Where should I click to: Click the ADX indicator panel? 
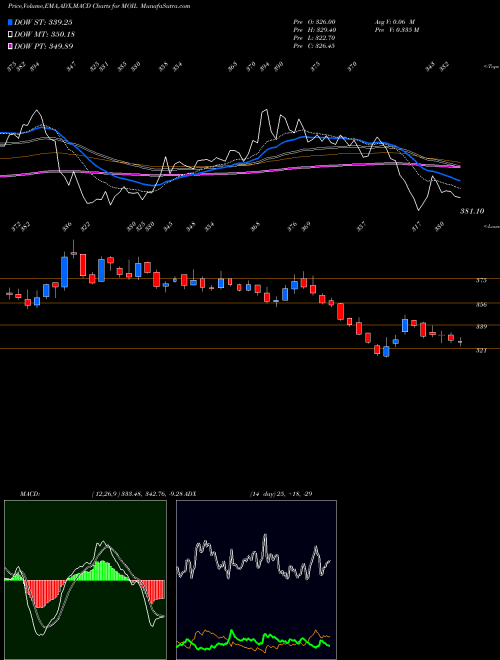[256, 580]
